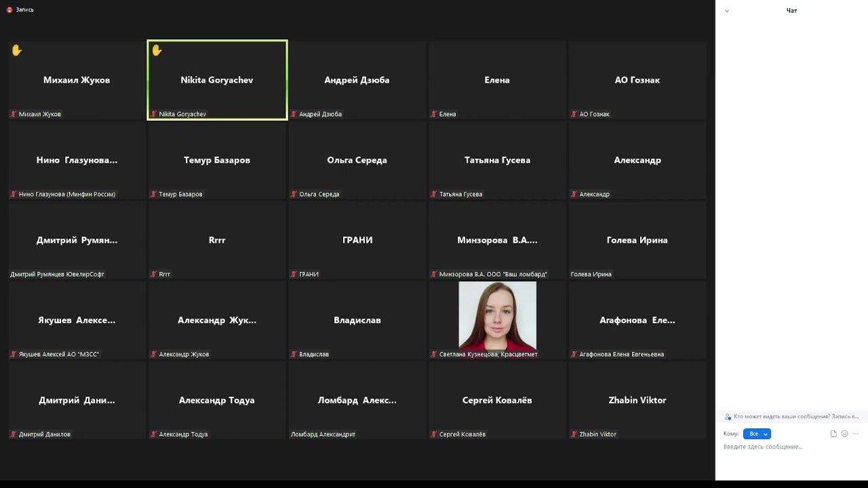Open the chat more options ellipsis
Screen dimensions: 868x488
[x=855, y=434]
